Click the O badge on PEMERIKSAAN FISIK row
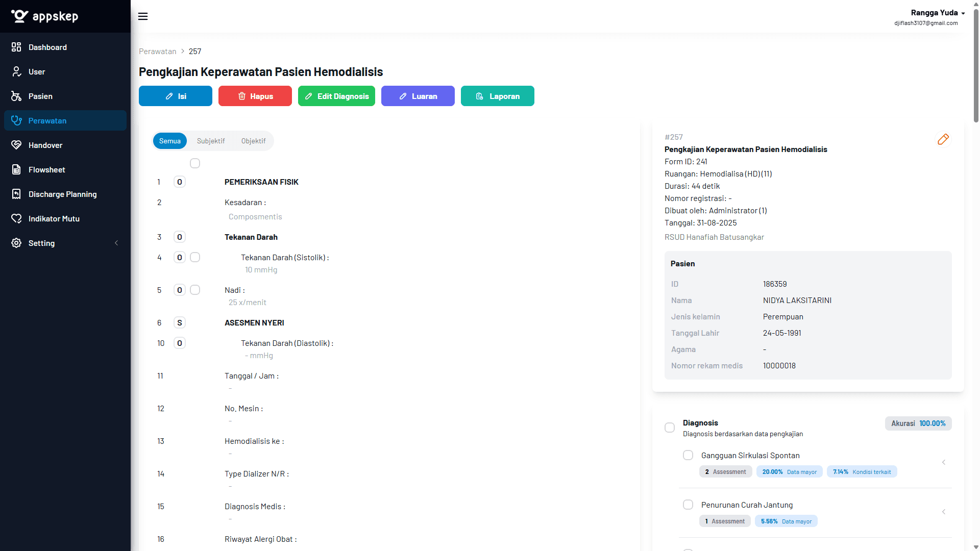 coord(180,182)
